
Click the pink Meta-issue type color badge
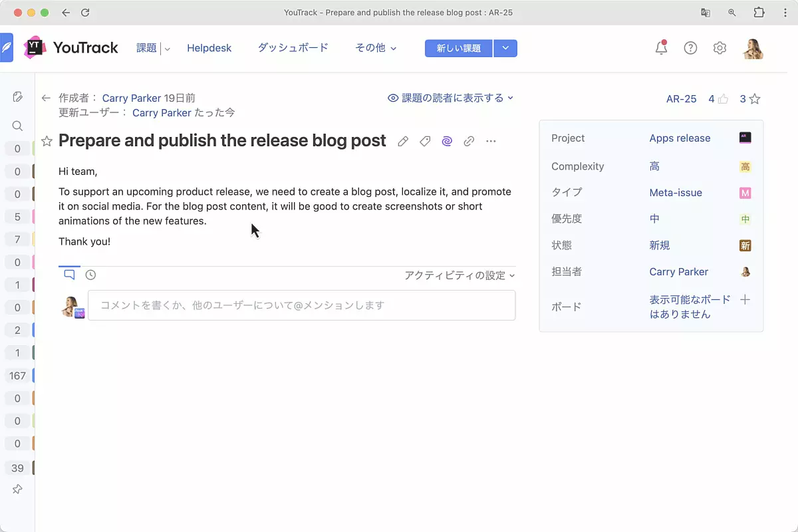[745, 193]
